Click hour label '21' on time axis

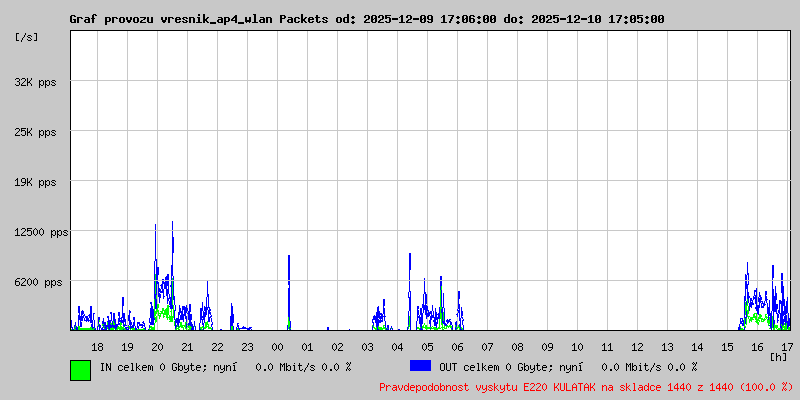coord(187,347)
